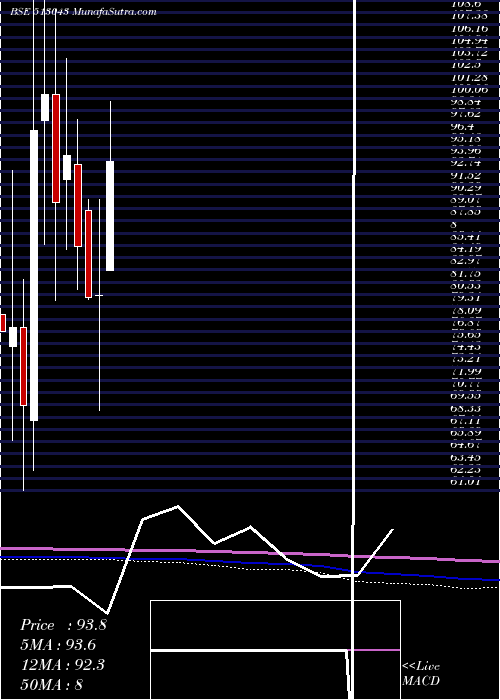The width and height of the screenshot is (500, 700).
Task: Click the 62.23 price axis label
Action: [x=464, y=469]
